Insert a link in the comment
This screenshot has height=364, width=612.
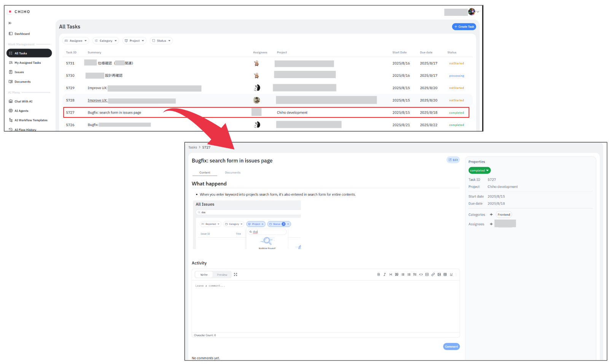pos(433,275)
